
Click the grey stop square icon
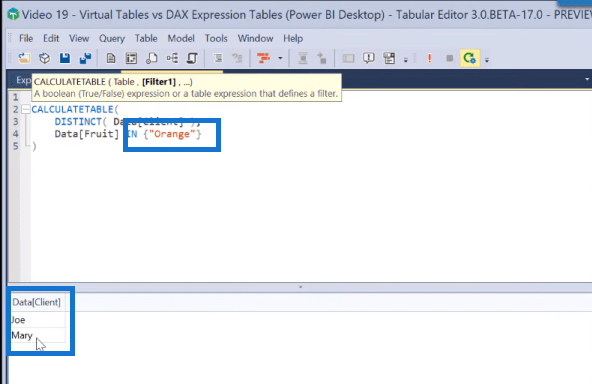pos(449,58)
